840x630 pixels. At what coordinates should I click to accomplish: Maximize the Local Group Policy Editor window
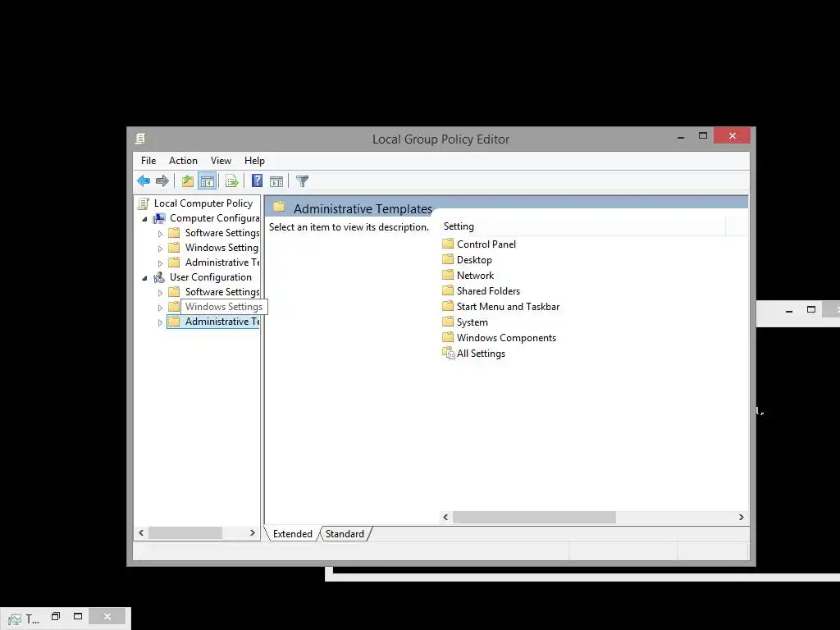click(x=703, y=136)
